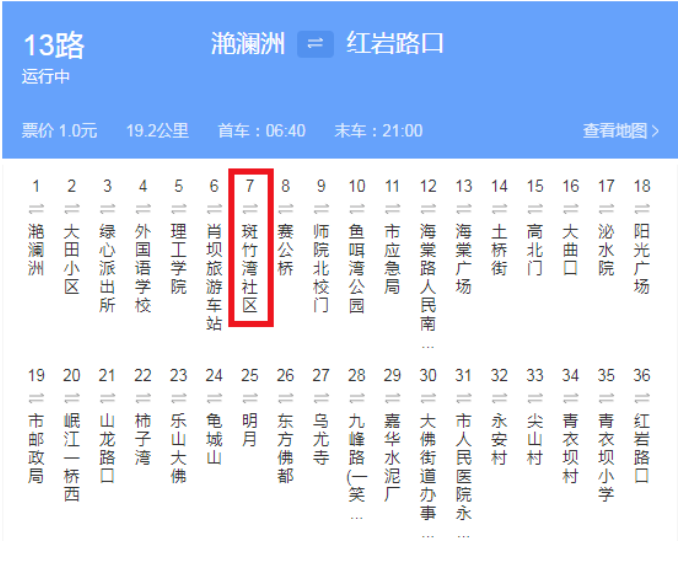Viewport: 679px width, 562px height.
Task: Select stop 13 海棠广场
Action: click(463, 259)
